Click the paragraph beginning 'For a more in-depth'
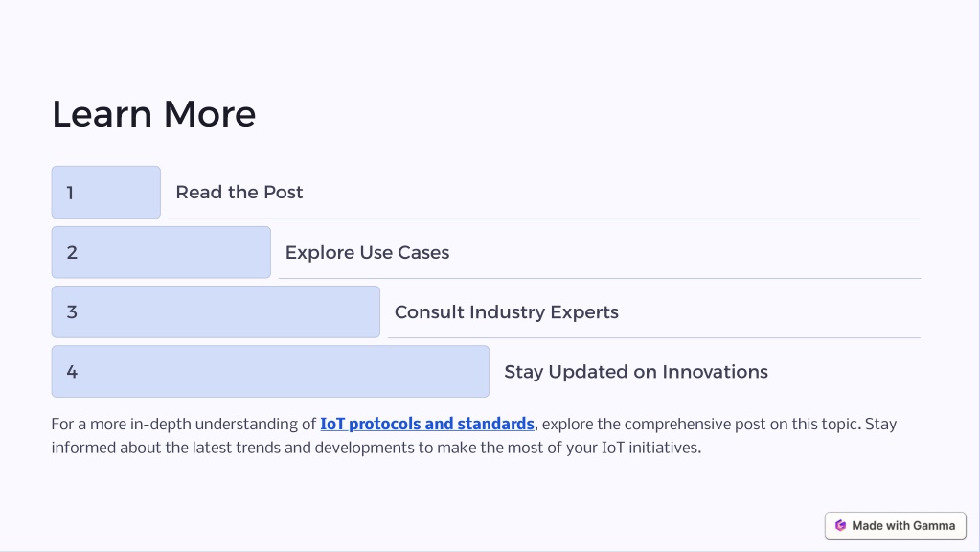 pyautogui.click(x=474, y=436)
